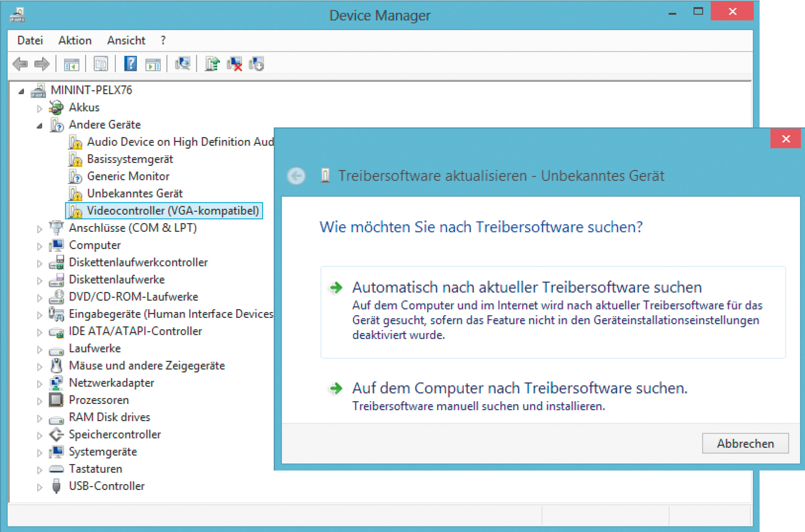Image resolution: width=805 pixels, height=532 pixels.
Task: Click Update driver software toolbar icon
Action: point(213,64)
